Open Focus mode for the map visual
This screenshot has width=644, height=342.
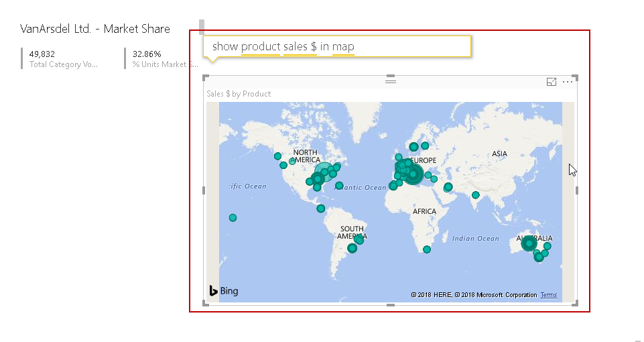[x=552, y=82]
